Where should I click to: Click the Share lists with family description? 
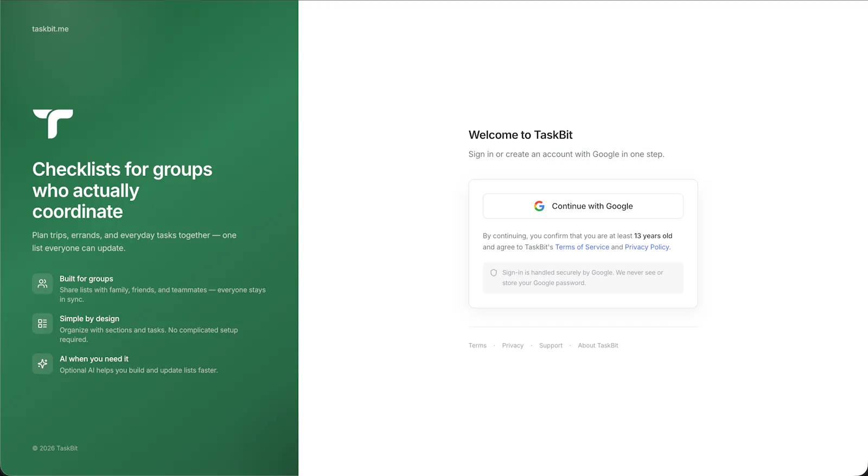(x=163, y=295)
